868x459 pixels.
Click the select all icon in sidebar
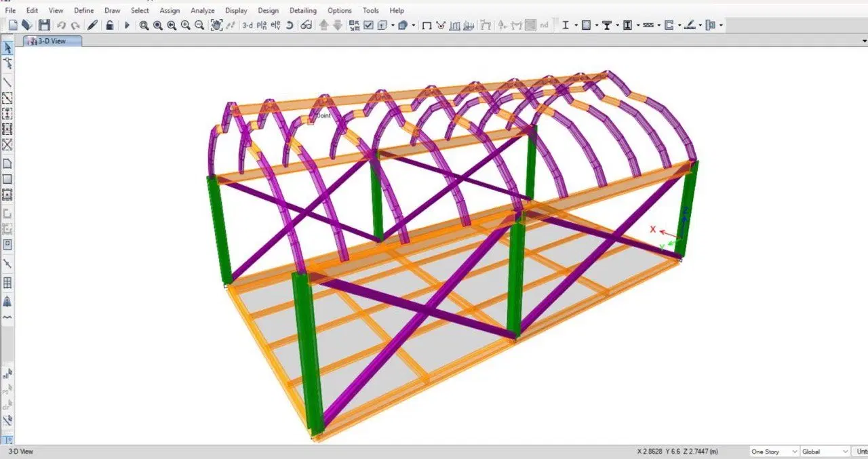coord(7,374)
